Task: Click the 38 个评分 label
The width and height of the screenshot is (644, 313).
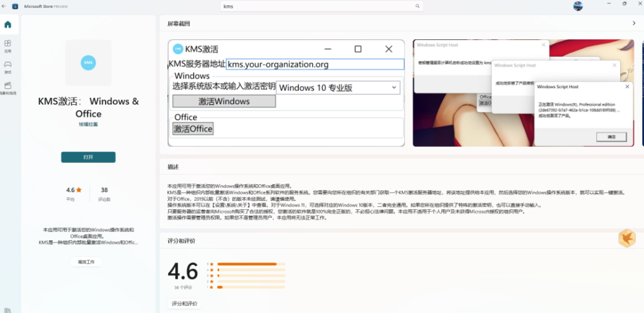Action: (x=183, y=287)
